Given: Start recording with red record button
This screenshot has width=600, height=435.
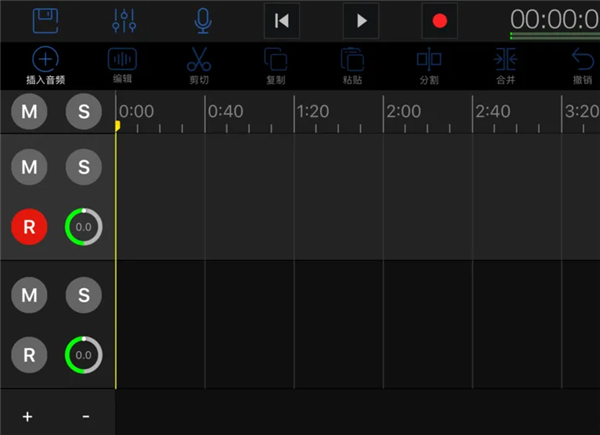Looking at the screenshot, I should [438, 20].
